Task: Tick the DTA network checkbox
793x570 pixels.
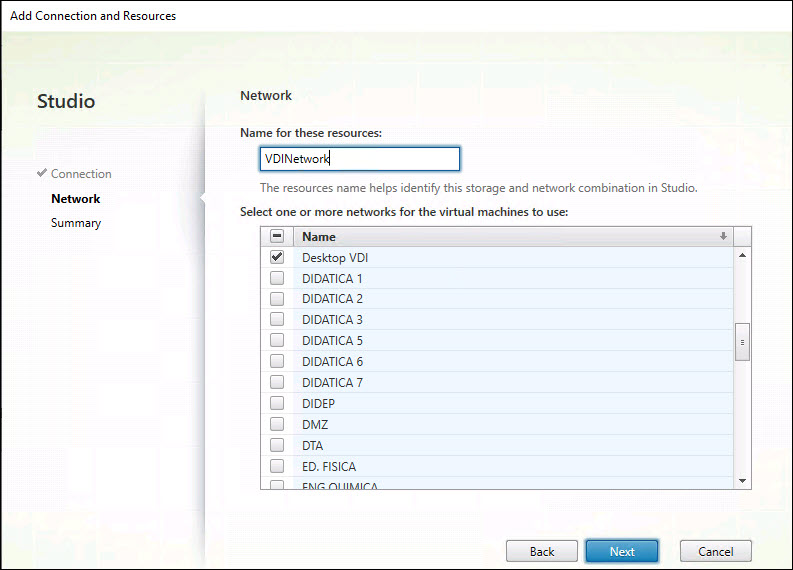Action: coord(277,445)
